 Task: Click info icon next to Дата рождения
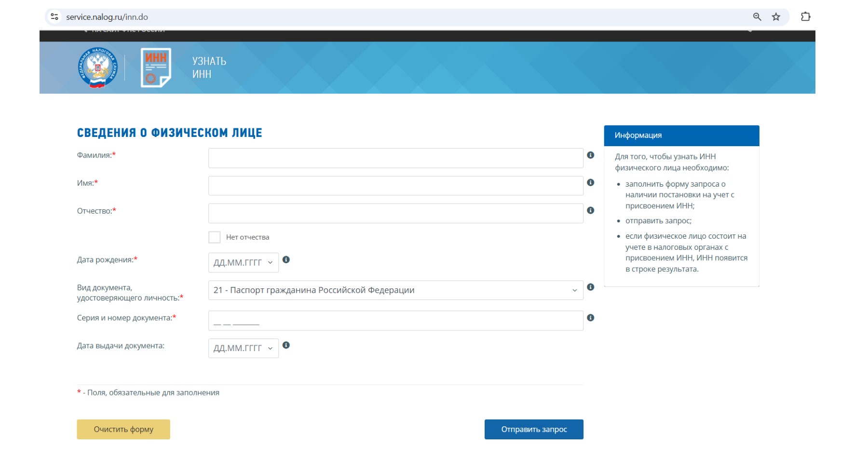pyautogui.click(x=286, y=260)
